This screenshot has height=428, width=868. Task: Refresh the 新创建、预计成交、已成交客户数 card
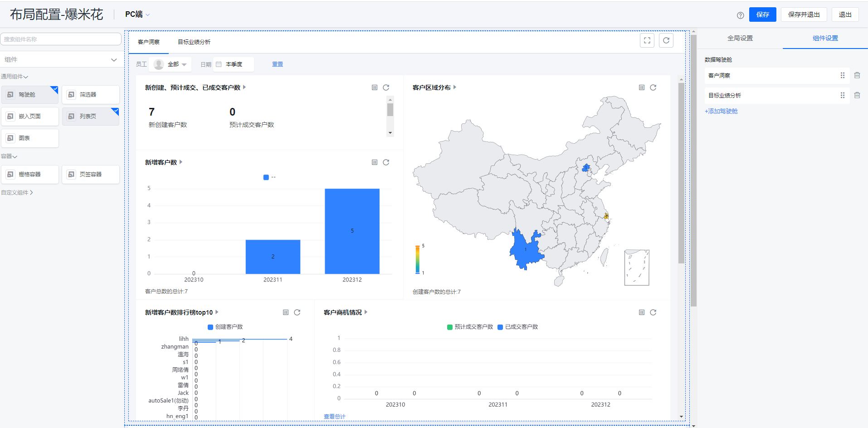coord(386,88)
